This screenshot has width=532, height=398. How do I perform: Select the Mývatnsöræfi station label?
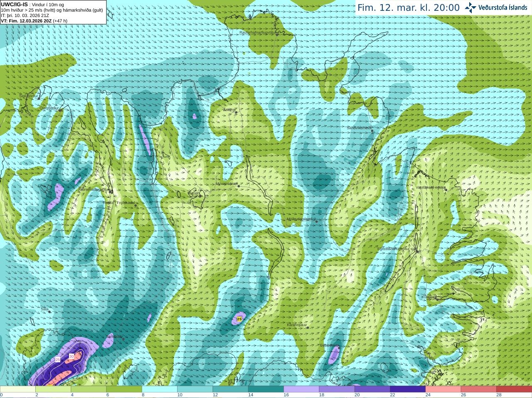227,183
